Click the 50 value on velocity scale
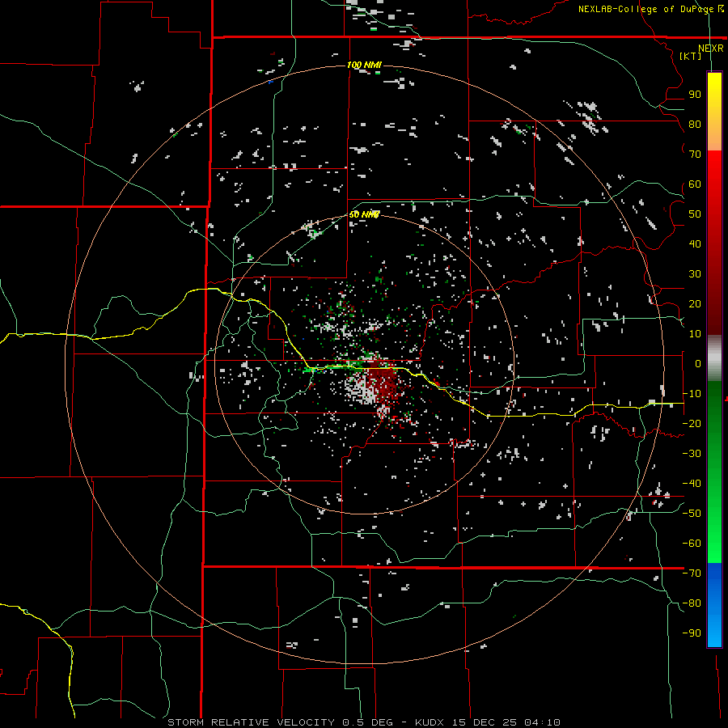 tap(695, 214)
